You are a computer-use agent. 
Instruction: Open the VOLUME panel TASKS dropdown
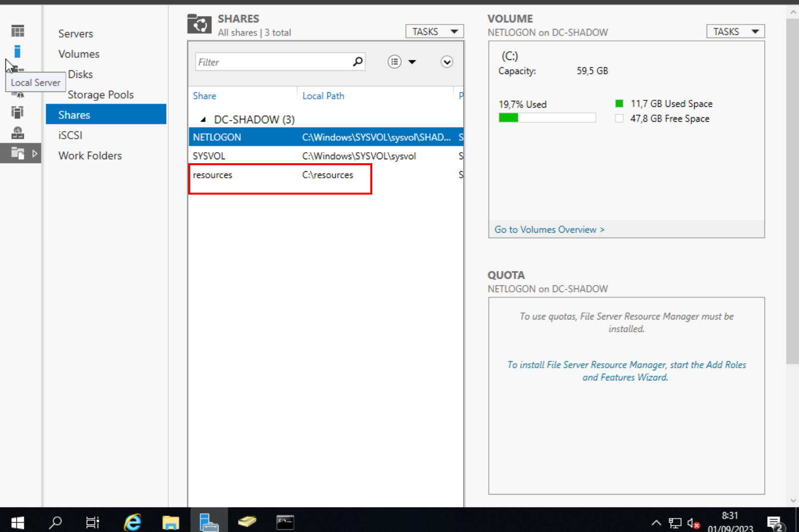[x=735, y=31]
